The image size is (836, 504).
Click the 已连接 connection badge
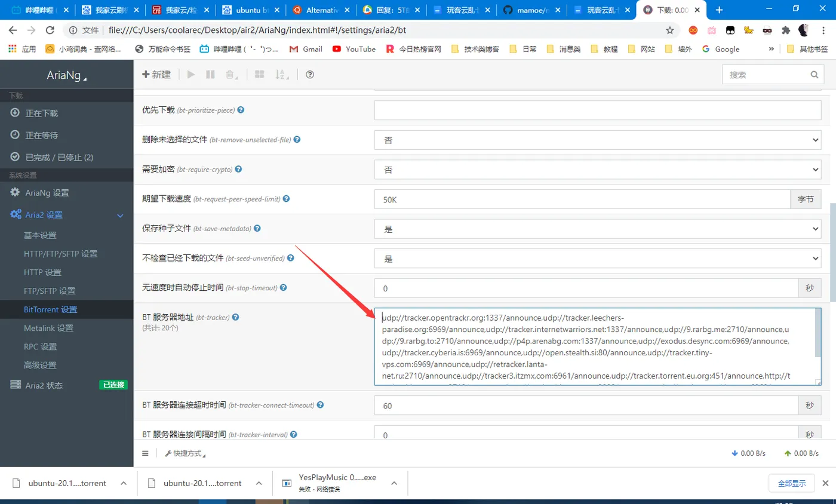(x=113, y=385)
